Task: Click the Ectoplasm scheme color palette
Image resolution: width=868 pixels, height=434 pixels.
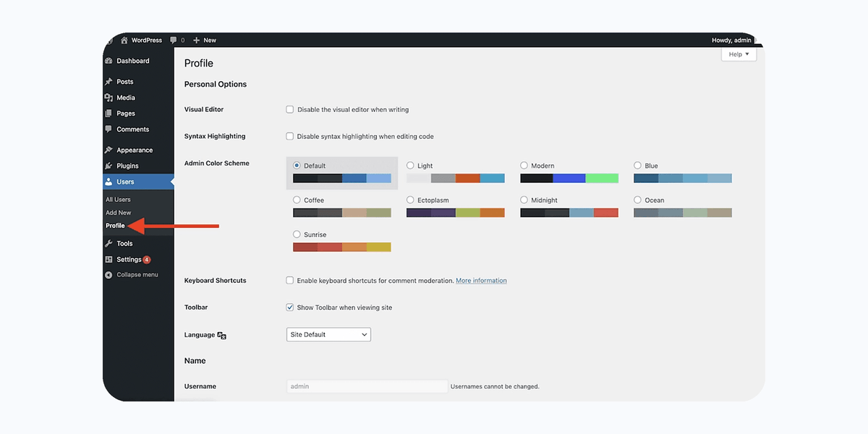Action: tap(456, 213)
